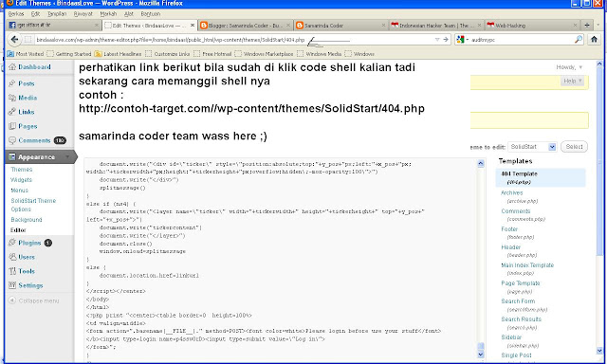Click the Firefox back arrow button
607x364 pixels.
[x=15, y=39]
